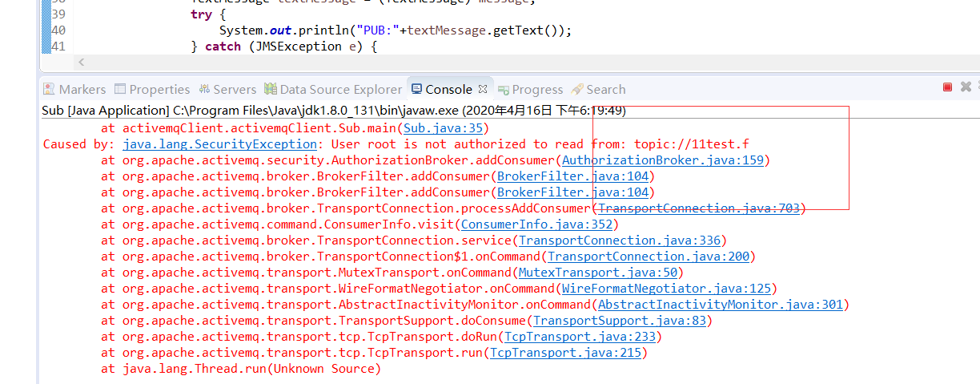Terminate the running launch with red square

click(x=947, y=87)
